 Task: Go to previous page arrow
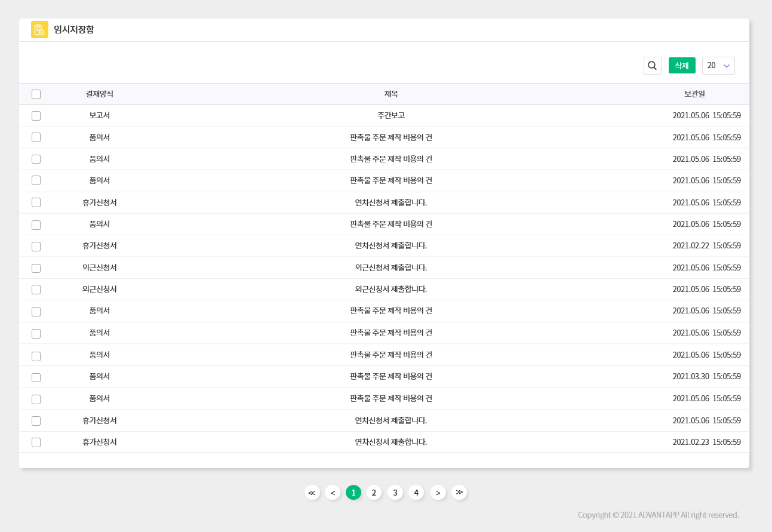pos(333,493)
